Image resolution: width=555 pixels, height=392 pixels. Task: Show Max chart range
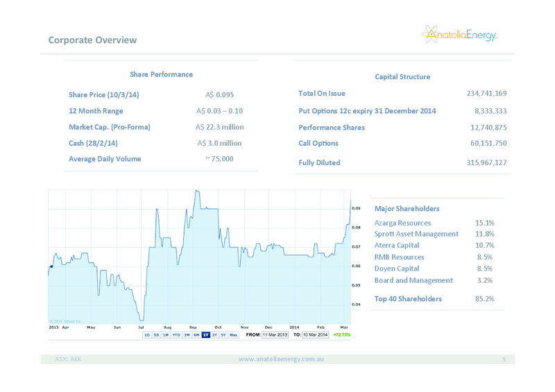pos(234,335)
